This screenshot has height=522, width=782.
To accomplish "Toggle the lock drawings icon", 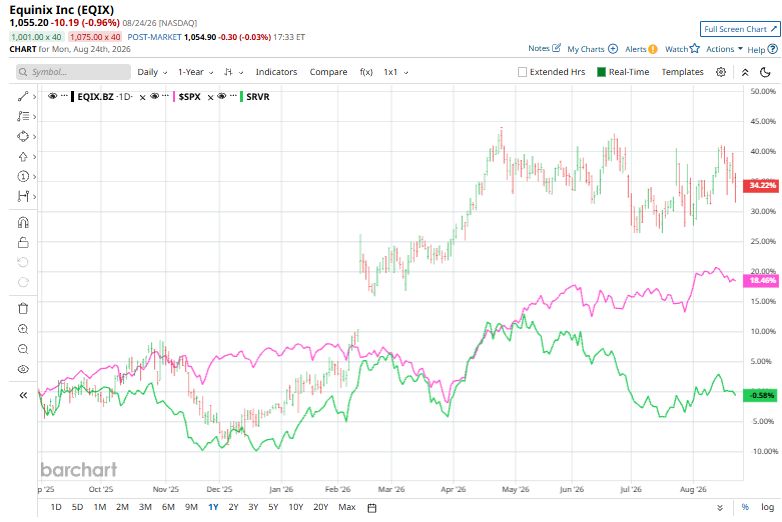I will 23,242.
